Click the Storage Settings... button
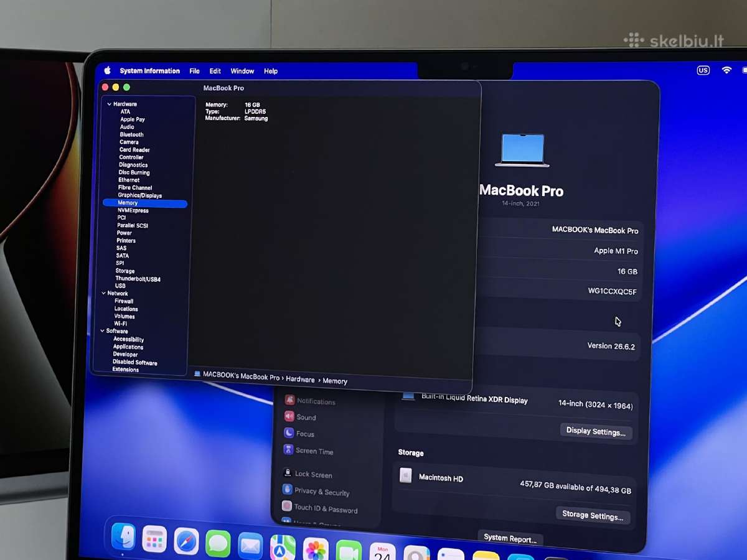This screenshot has height=560, width=747. click(x=593, y=515)
